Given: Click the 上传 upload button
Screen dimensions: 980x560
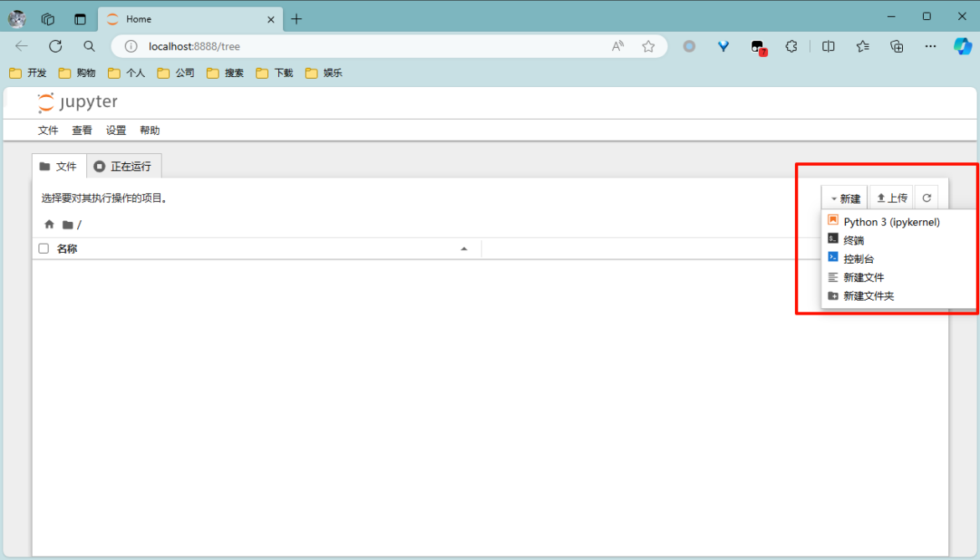Looking at the screenshot, I should (891, 197).
